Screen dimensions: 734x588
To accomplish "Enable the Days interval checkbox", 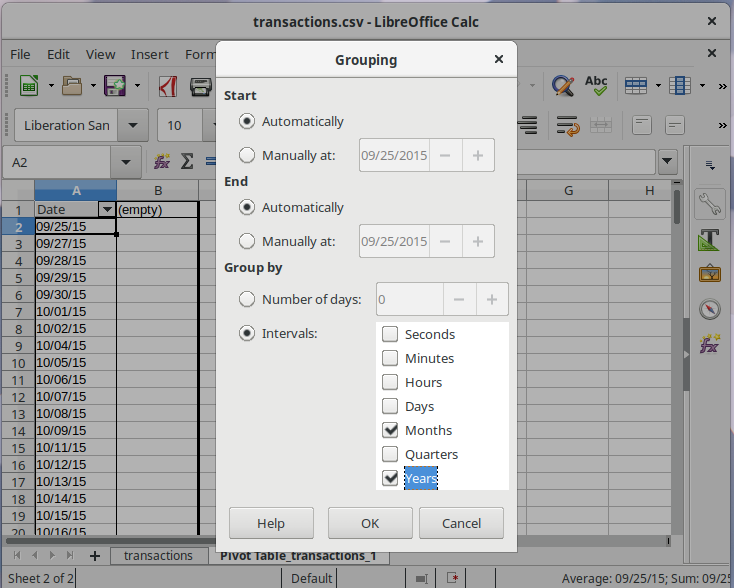I will click(390, 406).
